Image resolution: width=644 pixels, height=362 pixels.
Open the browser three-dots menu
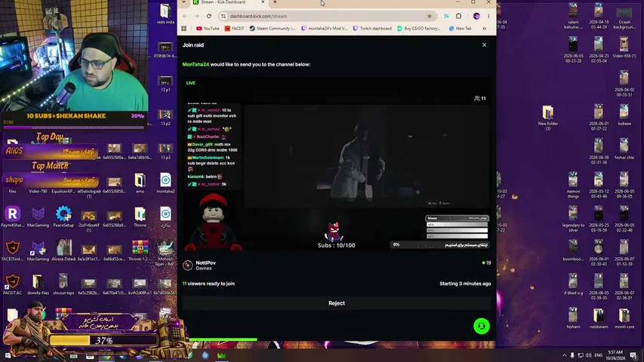point(488,16)
